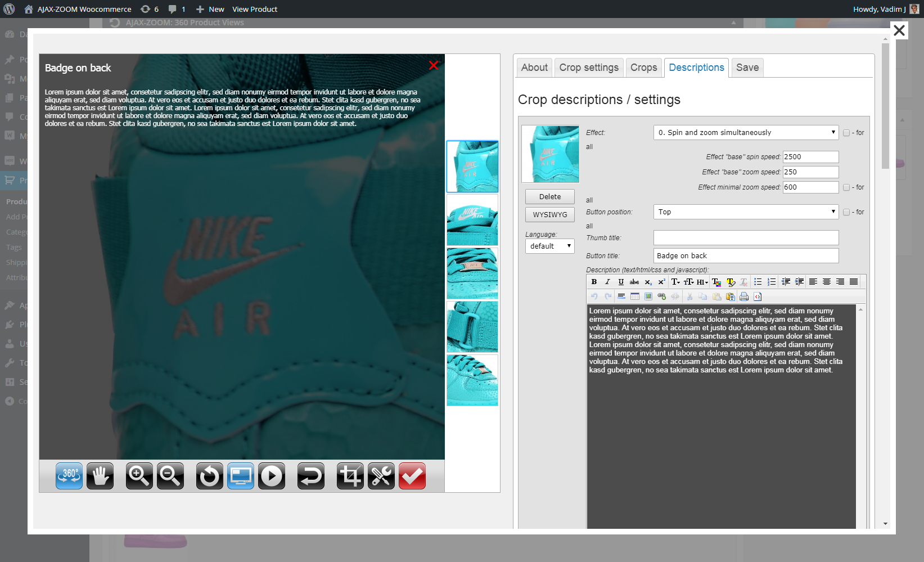924x562 pixels.
Task: Click the zoom out magnifier icon
Action: coord(170,476)
